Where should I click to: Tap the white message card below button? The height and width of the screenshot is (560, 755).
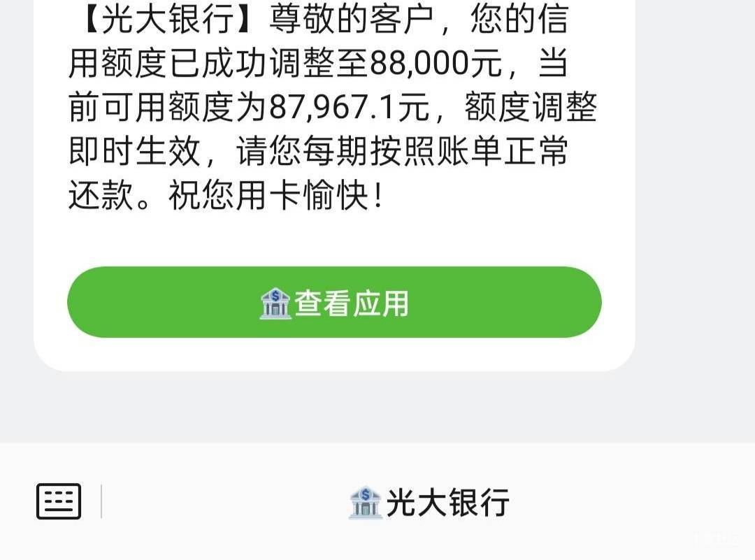point(334,354)
